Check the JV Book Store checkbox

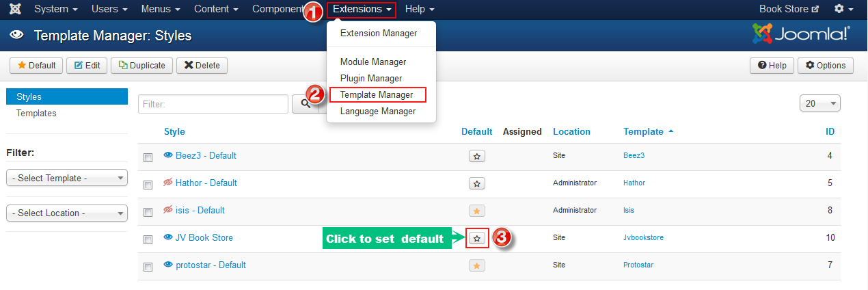(x=148, y=239)
